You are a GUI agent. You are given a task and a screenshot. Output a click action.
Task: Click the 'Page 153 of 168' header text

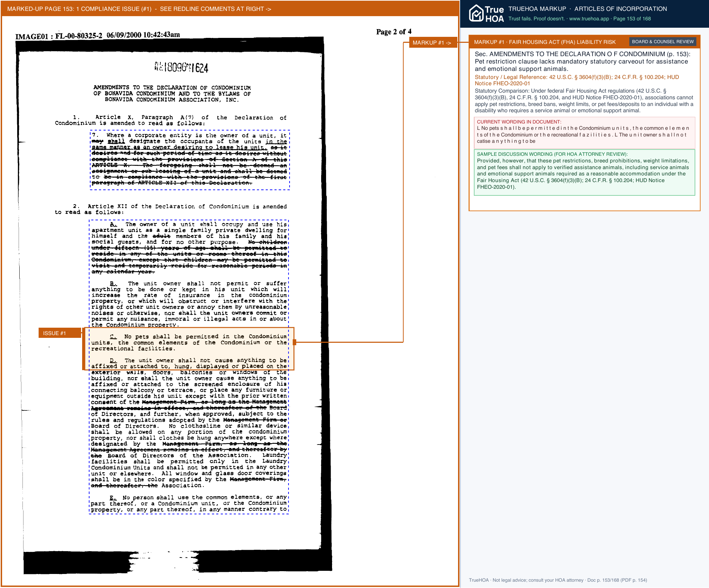tap(632, 19)
